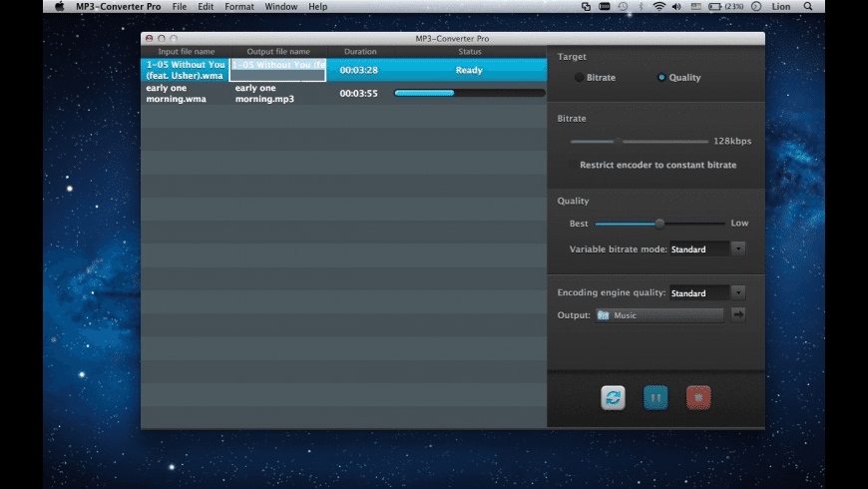This screenshot has height=489, width=868.
Task: Click the arrow button beside the Music output
Action: pyautogui.click(x=738, y=314)
